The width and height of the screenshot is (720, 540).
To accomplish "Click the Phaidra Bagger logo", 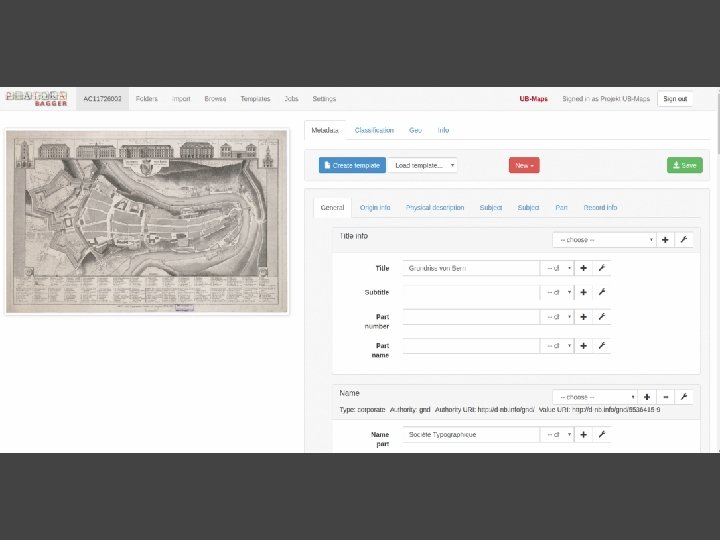I will (x=36, y=98).
